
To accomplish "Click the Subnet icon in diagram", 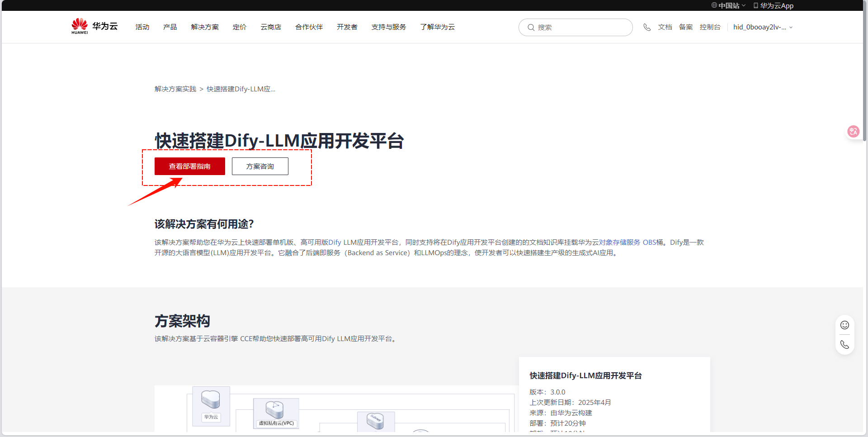I will (x=376, y=421).
